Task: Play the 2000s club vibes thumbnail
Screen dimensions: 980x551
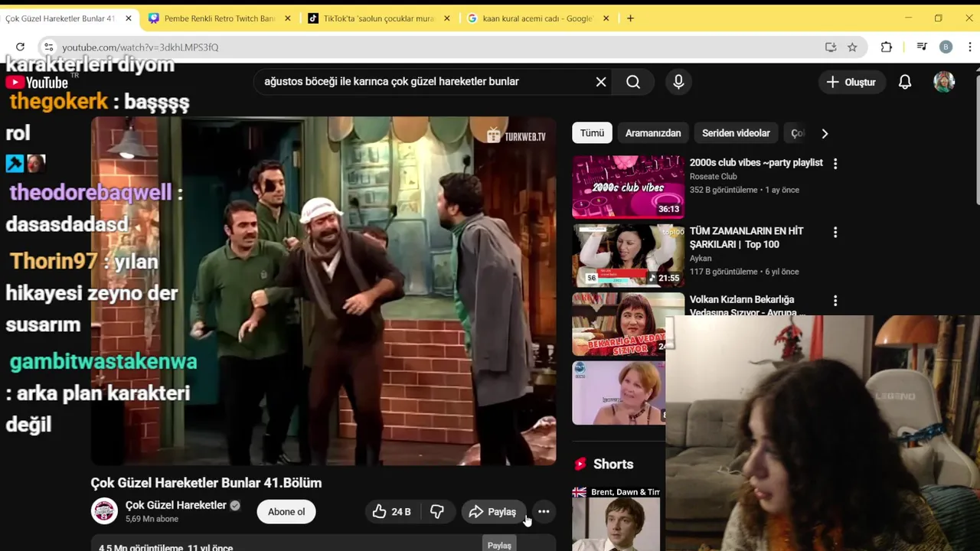Action: [629, 187]
